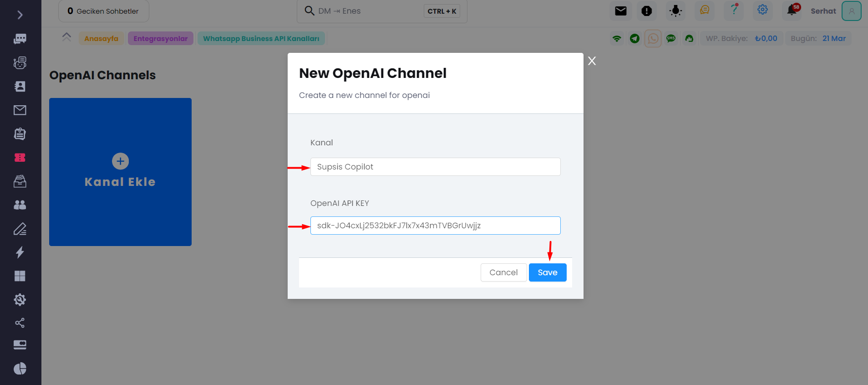Focus the DM search box
This screenshot has width=868, height=385.
pyautogui.click(x=382, y=11)
